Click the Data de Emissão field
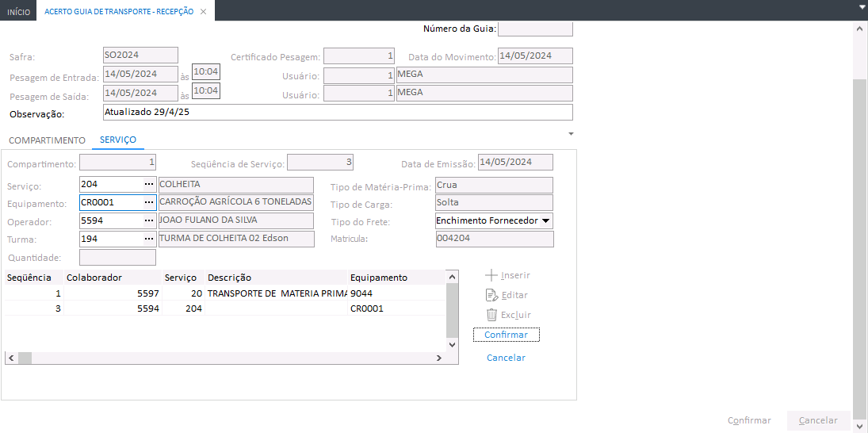 click(x=515, y=163)
